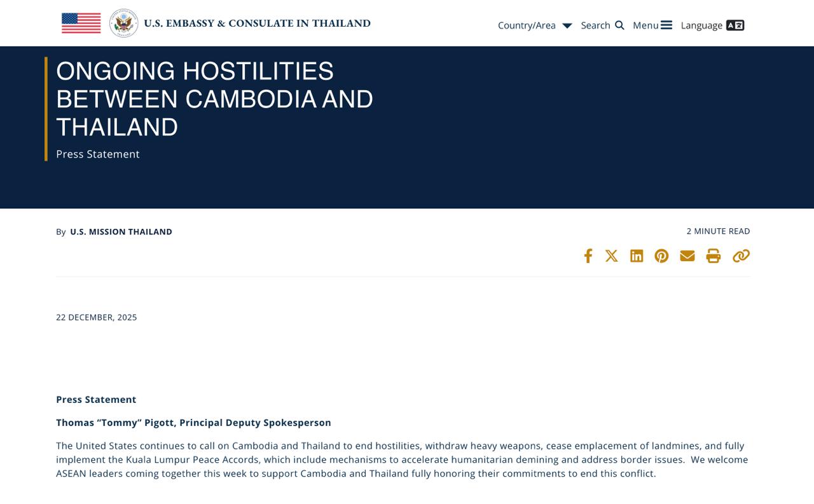
Task: Copy page link with chain icon
Action: pyautogui.click(x=741, y=256)
